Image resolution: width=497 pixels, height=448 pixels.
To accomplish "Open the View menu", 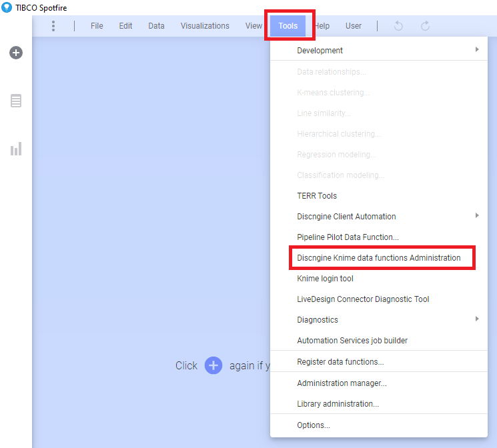I will click(x=254, y=26).
